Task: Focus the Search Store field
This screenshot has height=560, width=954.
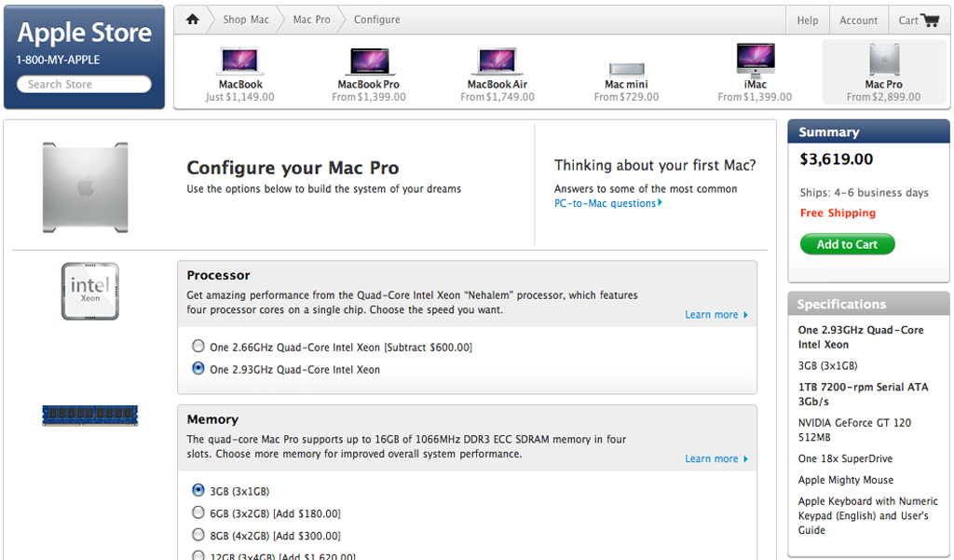Action: pos(84,84)
